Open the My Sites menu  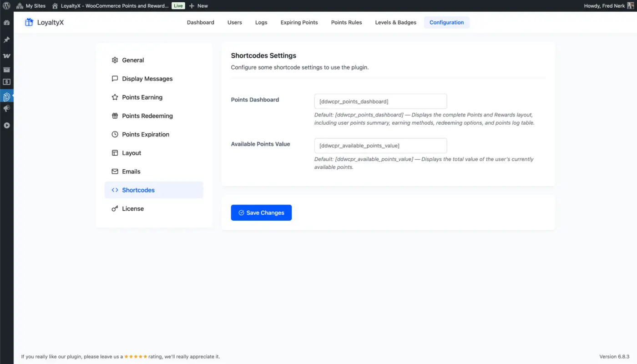pyautogui.click(x=30, y=5)
